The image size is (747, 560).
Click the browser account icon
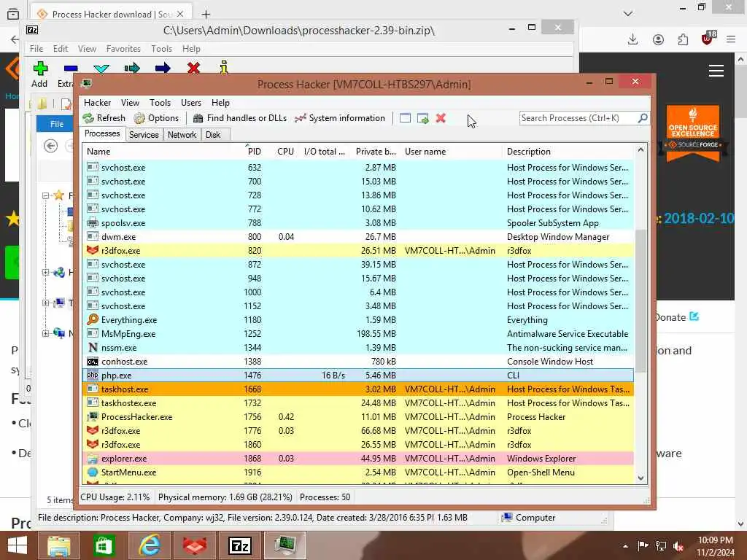658,39
